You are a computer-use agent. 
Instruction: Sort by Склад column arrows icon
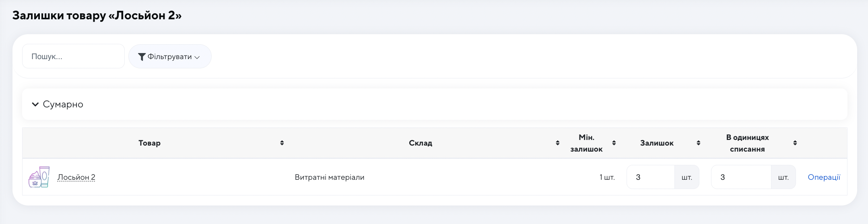tap(557, 143)
